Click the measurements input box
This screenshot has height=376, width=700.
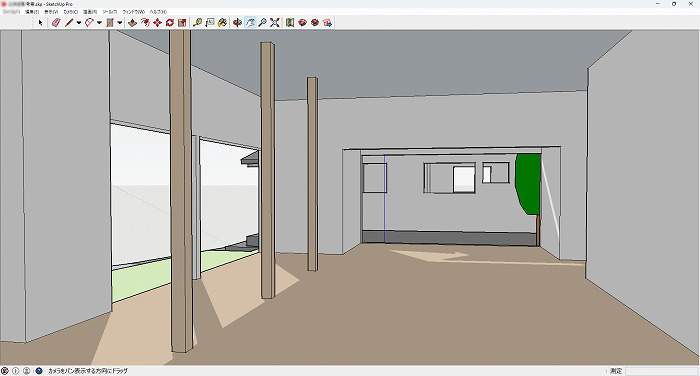pos(661,371)
